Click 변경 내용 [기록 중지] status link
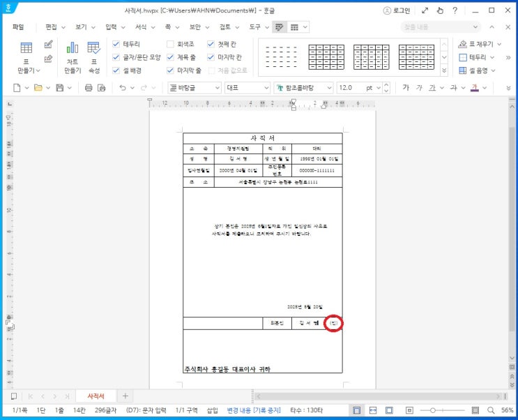The width and height of the screenshot is (518, 420). pyautogui.click(x=254, y=410)
